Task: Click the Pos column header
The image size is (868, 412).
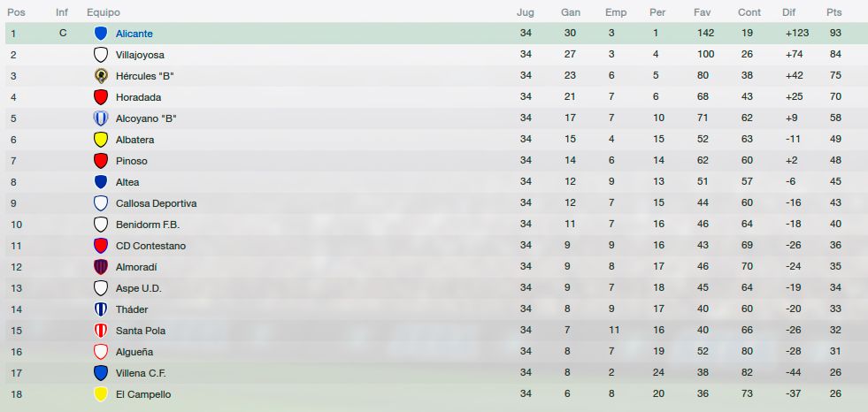Action: (16, 12)
